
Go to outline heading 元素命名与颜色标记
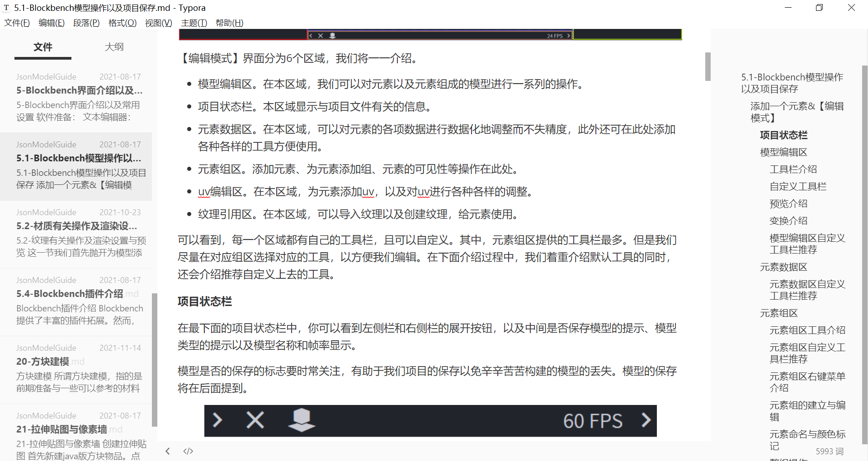(807, 440)
